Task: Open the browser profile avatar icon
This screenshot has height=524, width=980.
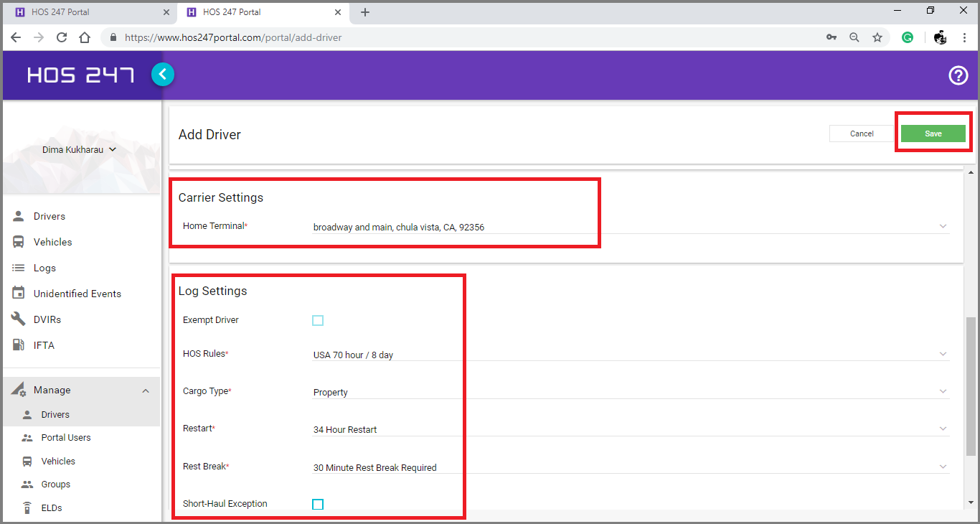Action: click(941, 37)
